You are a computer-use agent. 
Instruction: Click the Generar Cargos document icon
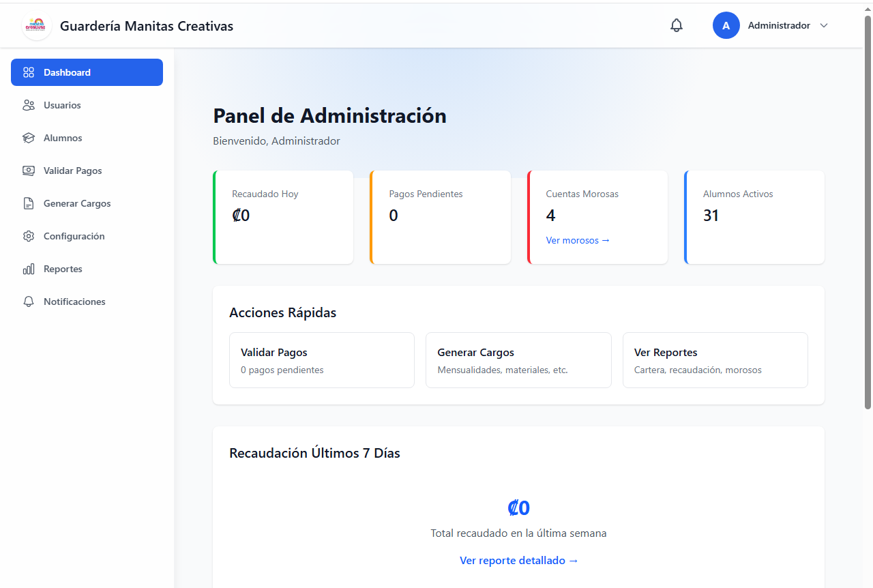pos(29,203)
